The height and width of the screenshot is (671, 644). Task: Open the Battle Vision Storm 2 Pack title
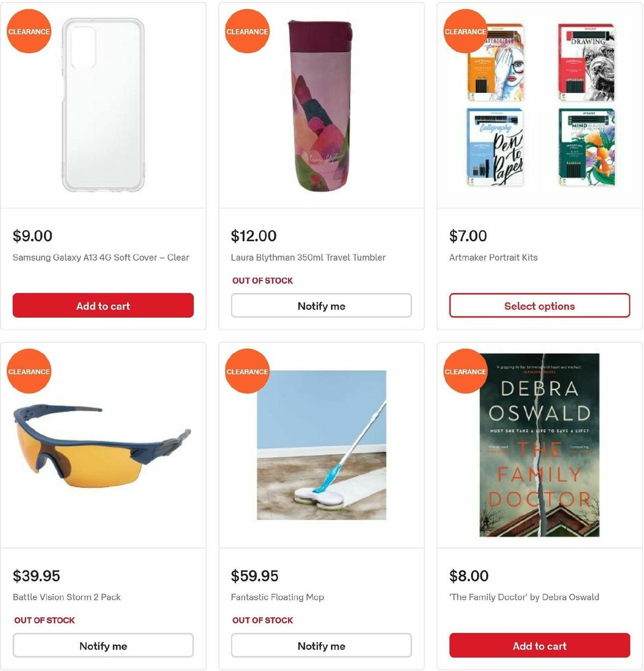(x=67, y=597)
